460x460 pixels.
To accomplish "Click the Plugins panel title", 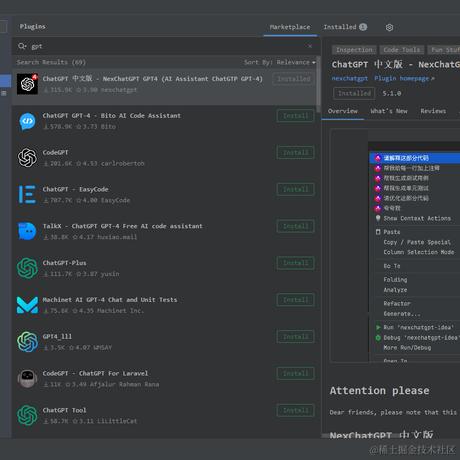I will coord(33,27).
